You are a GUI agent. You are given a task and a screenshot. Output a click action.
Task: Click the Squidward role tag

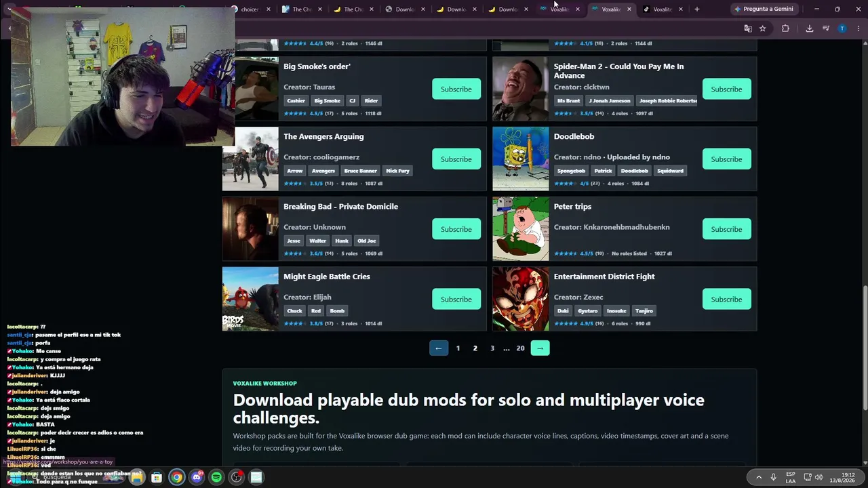point(670,171)
